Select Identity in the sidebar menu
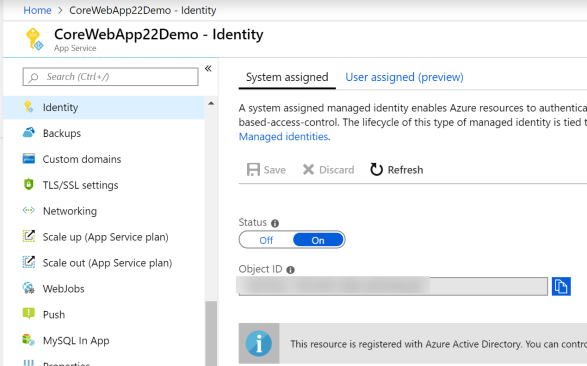 tap(104, 107)
